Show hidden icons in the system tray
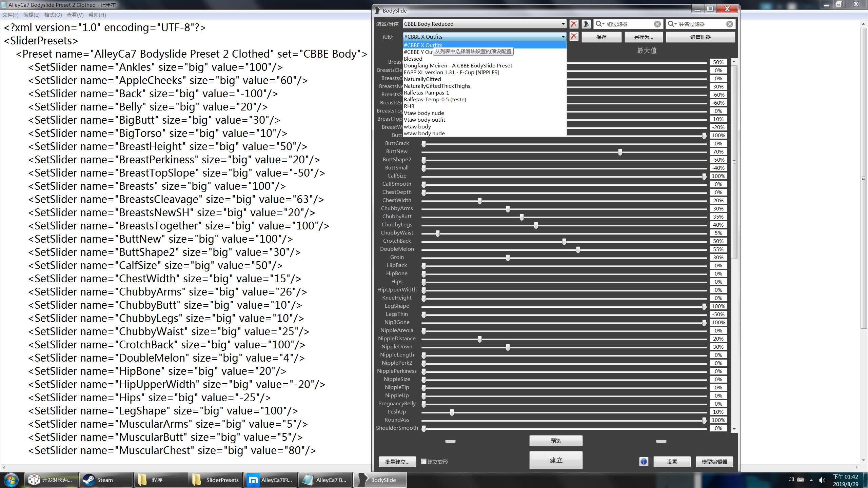Viewport: 868px width, 488px height. point(811,480)
